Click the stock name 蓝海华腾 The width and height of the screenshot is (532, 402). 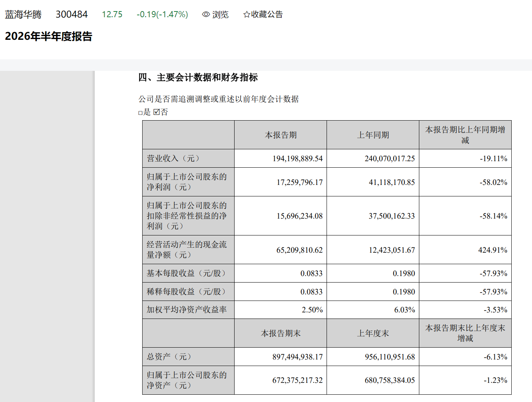click(23, 15)
